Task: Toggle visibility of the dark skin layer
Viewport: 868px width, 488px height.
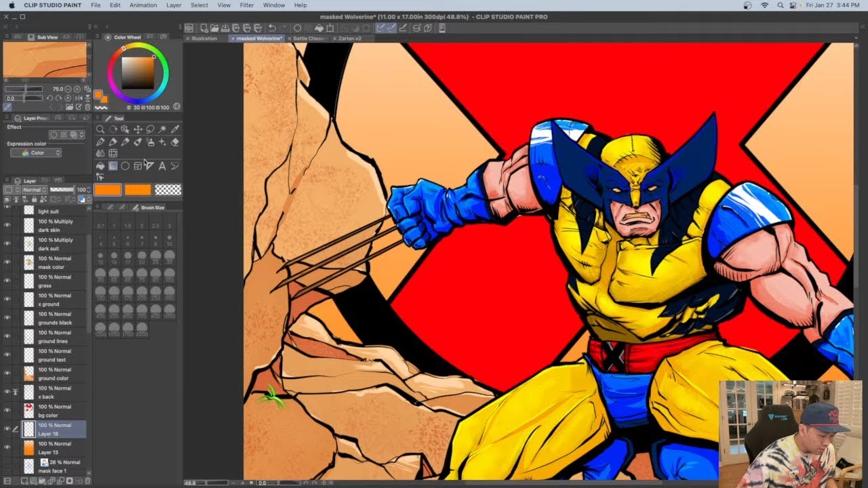Action: coord(7,226)
